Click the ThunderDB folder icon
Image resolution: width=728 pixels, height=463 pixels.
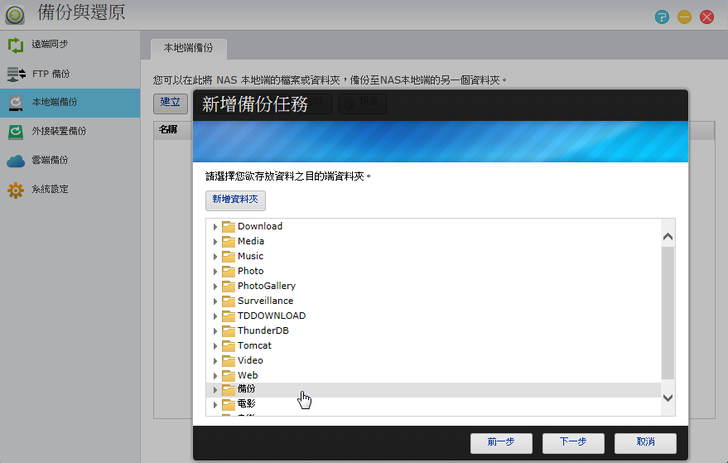pos(228,331)
